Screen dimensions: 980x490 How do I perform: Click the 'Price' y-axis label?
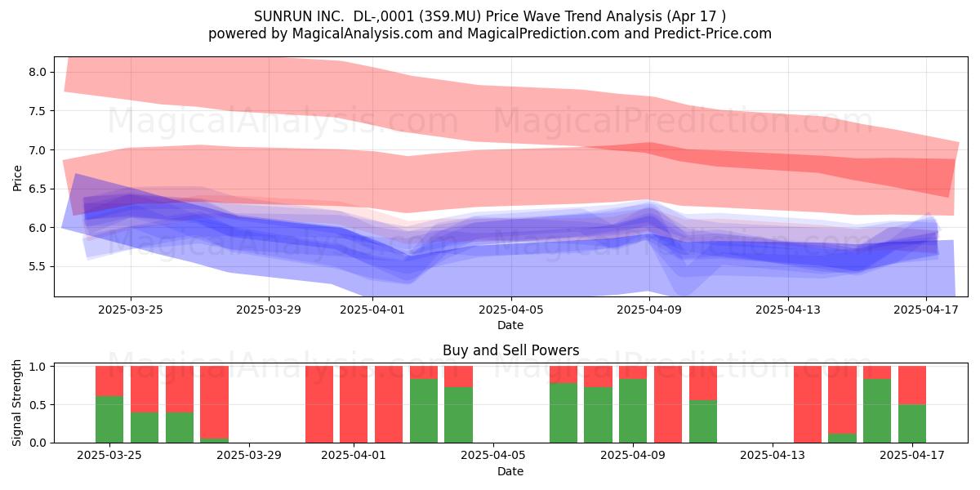click(x=18, y=176)
